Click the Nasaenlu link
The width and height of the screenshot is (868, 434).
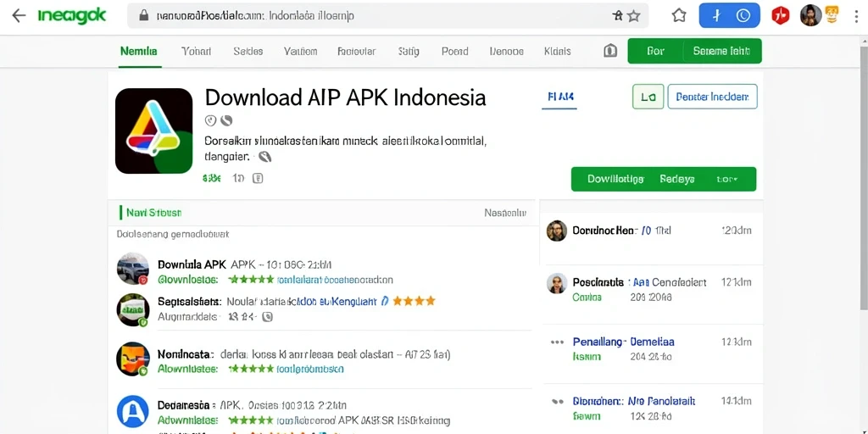(505, 213)
